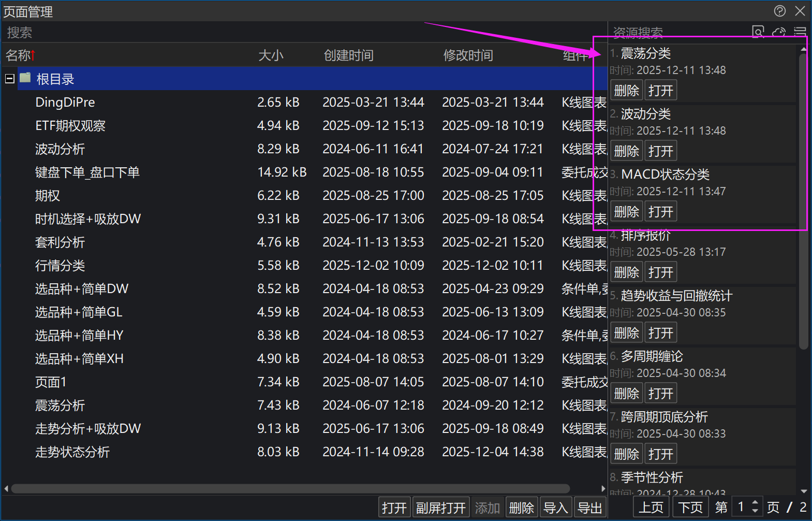Screen dimensions: 812x521
Task: Increase page number with up spinner arrow
Action: [x=755, y=502]
